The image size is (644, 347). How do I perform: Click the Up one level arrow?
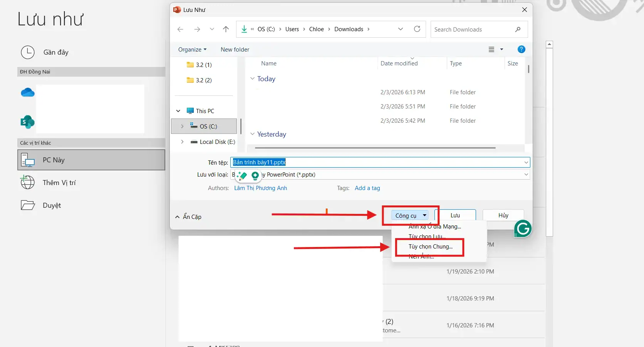tap(226, 29)
